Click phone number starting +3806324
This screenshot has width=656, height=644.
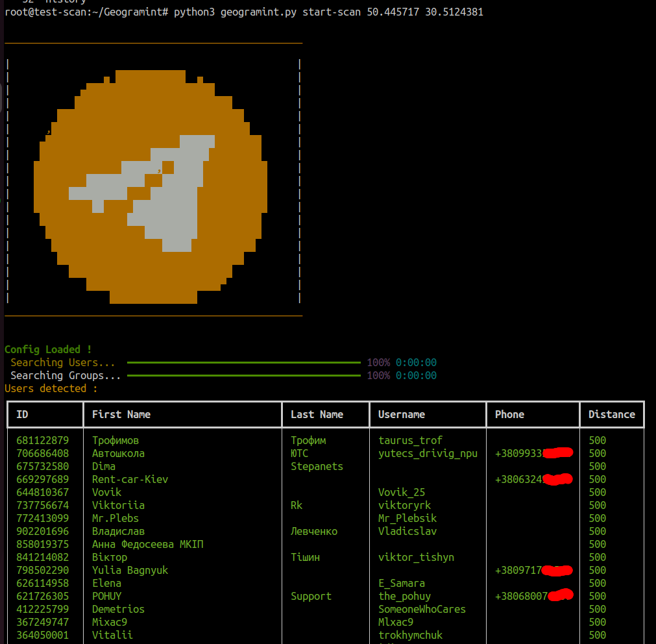click(x=534, y=479)
